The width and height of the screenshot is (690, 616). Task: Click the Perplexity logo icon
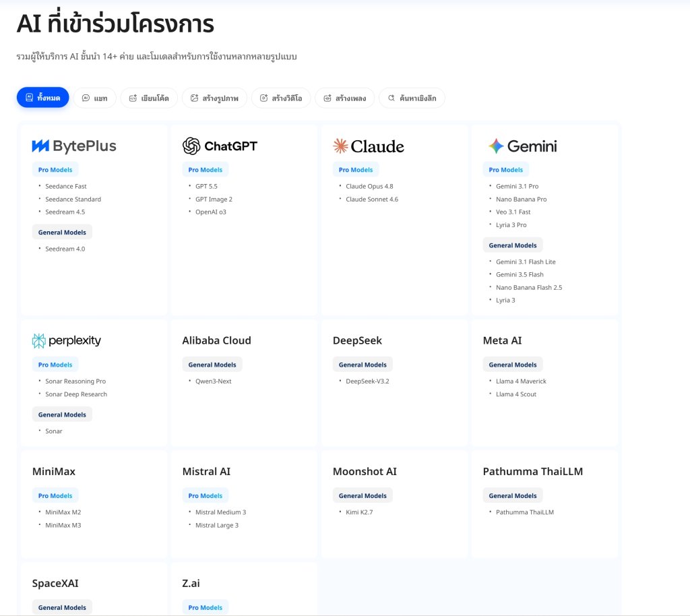38,341
